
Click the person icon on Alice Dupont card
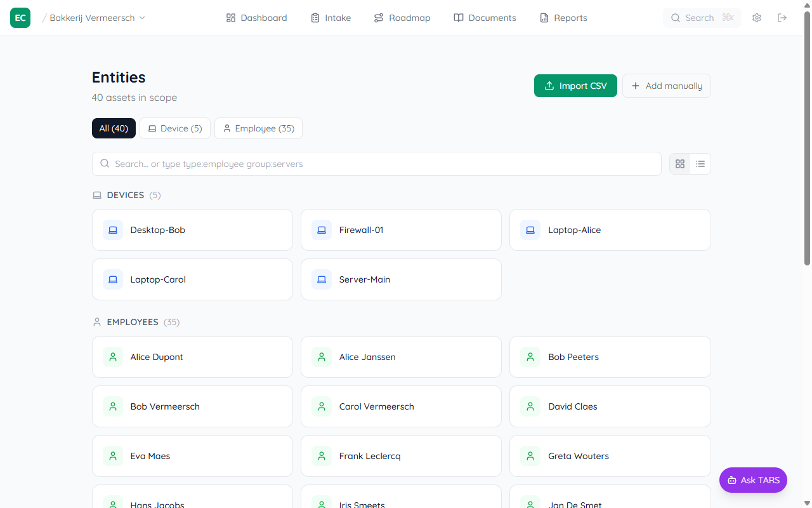(113, 357)
